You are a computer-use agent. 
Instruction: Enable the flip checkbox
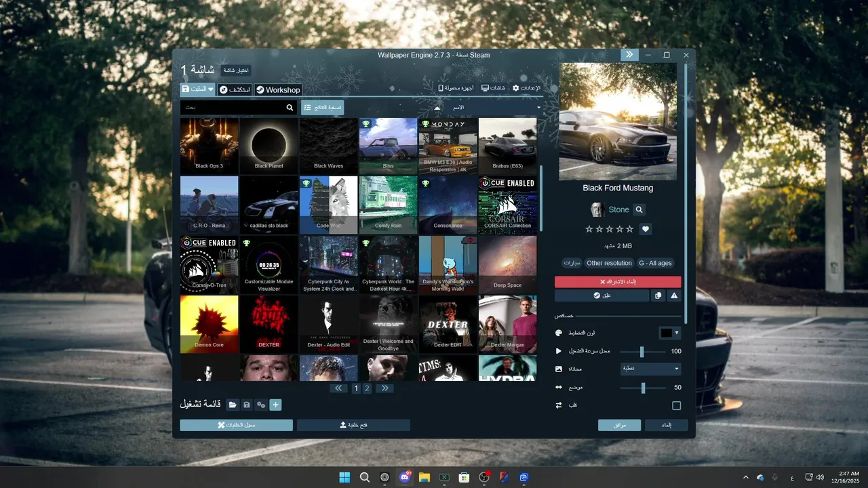tap(676, 405)
